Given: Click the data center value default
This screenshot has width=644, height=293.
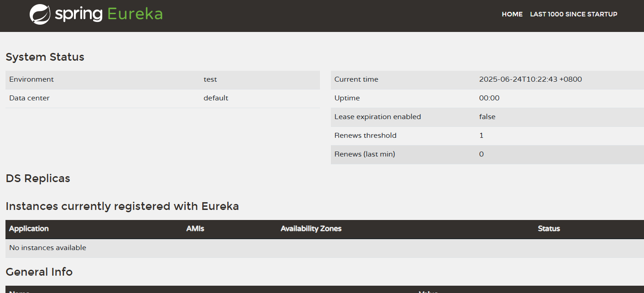Looking at the screenshot, I should [216, 98].
